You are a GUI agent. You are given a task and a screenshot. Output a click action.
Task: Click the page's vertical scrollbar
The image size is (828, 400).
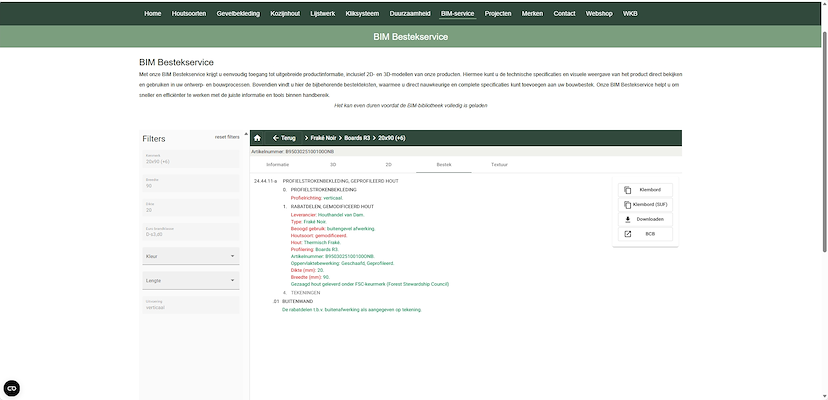click(823, 200)
